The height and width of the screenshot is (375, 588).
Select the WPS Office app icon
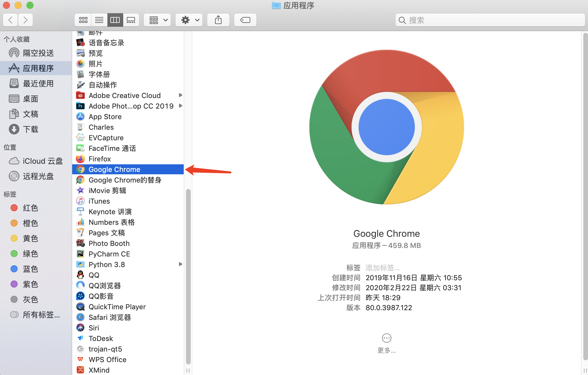tap(80, 359)
